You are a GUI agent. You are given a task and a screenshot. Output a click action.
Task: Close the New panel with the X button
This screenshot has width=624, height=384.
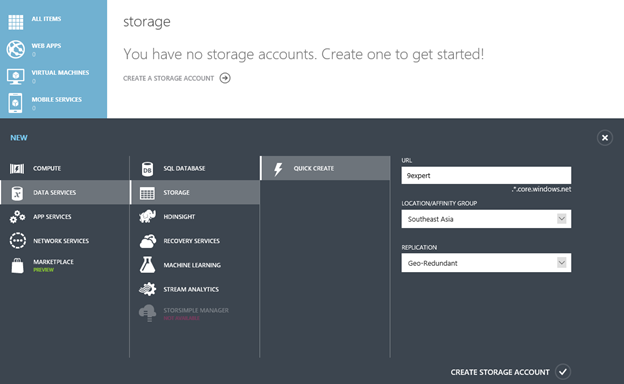605,138
